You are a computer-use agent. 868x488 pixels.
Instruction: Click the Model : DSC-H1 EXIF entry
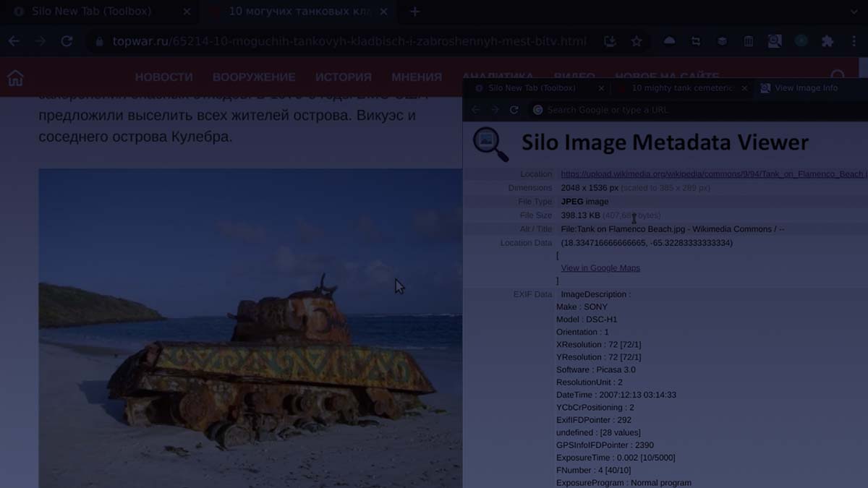(587, 320)
